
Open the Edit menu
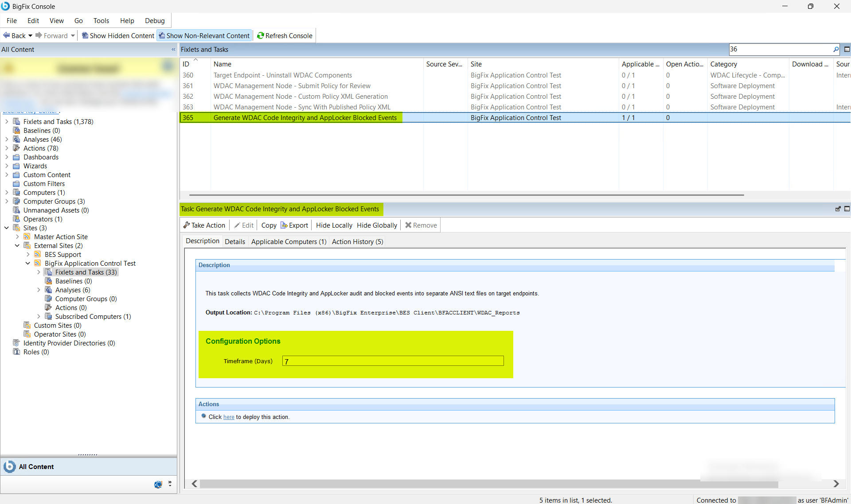[33, 20]
